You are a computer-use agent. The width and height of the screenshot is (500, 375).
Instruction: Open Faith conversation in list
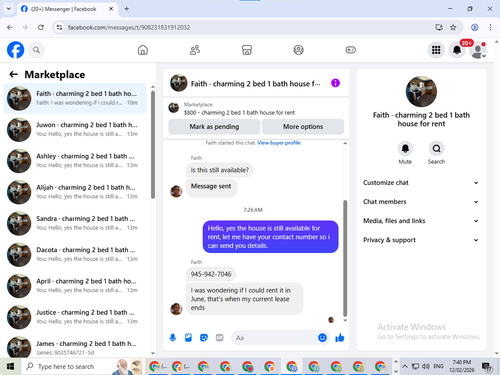coord(75,98)
